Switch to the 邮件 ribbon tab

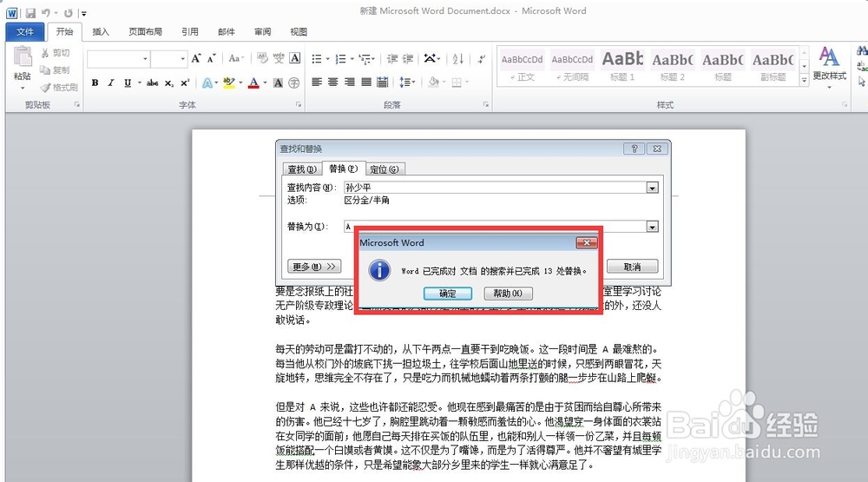point(227,32)
